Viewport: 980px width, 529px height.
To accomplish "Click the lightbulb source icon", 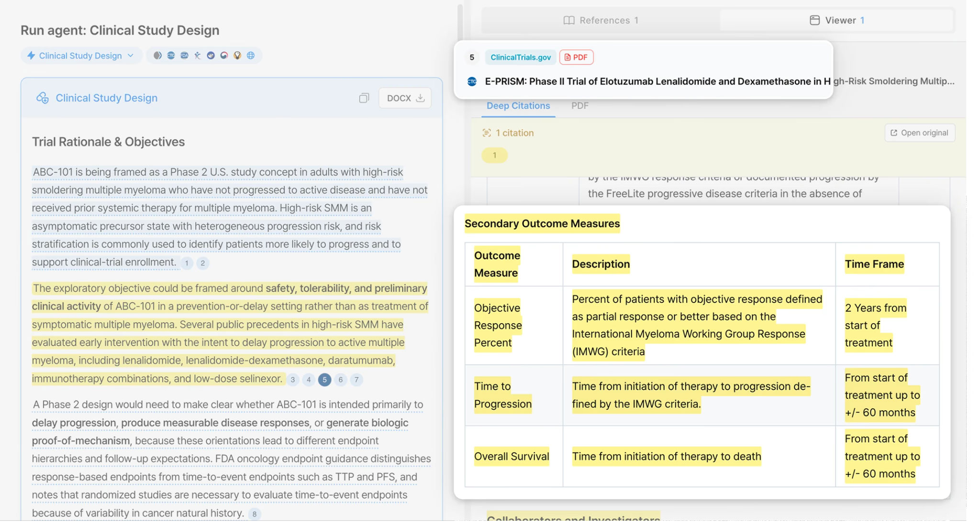I will pos(237,56).
